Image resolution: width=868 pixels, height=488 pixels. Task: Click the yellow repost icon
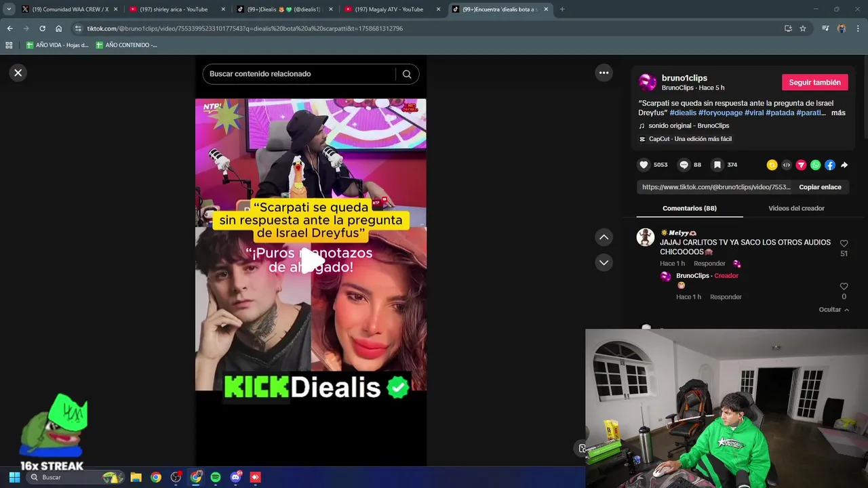(772, 165)
